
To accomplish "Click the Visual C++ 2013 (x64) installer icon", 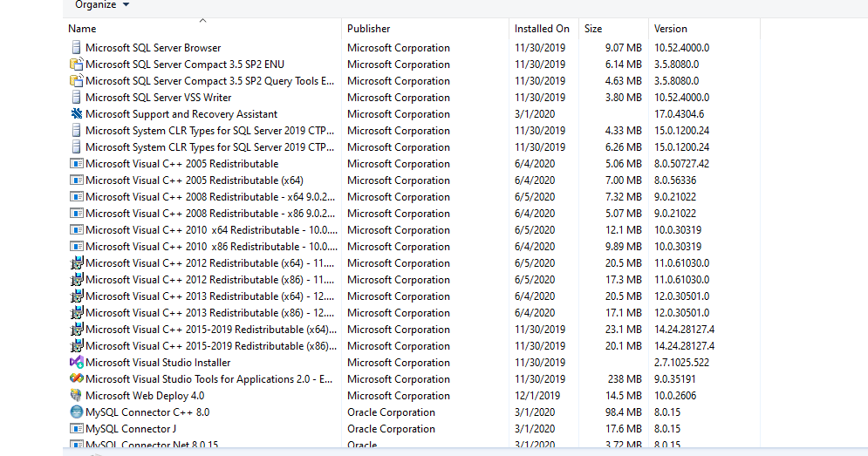I will [x=77, y=296].
